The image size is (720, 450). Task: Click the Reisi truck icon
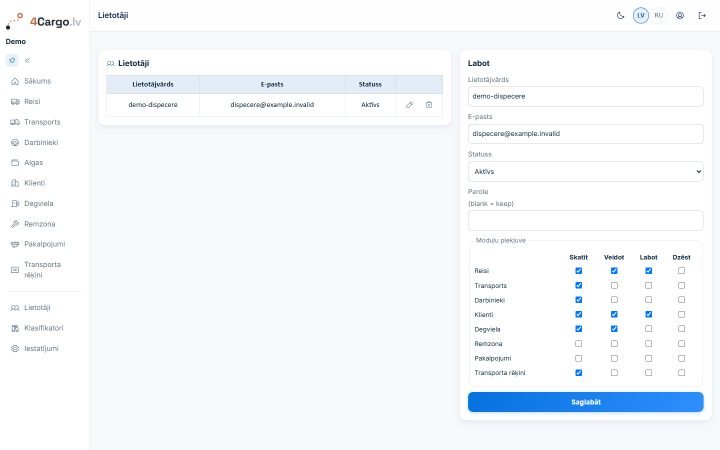15,101
